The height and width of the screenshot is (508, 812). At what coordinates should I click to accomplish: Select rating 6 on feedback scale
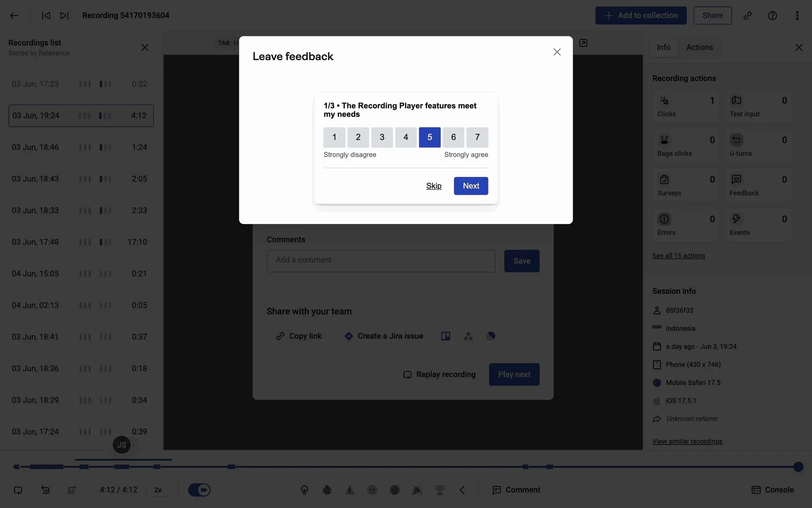tap(453, 137)
